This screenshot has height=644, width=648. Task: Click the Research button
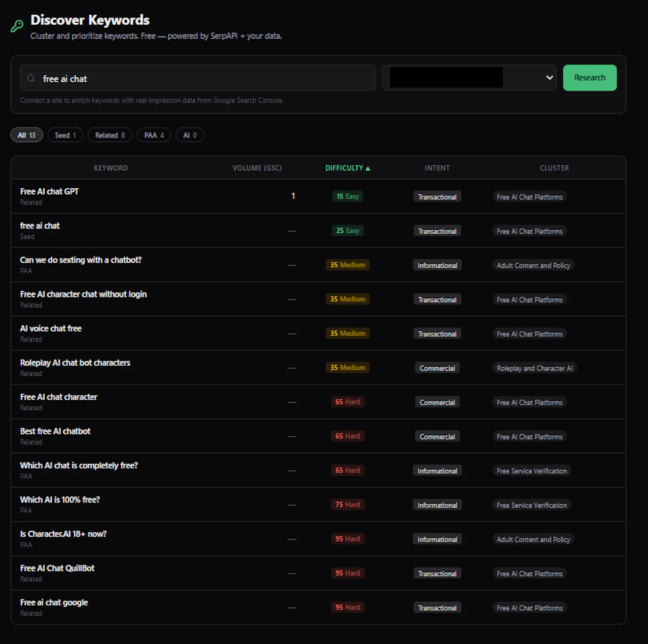[590, 78]
